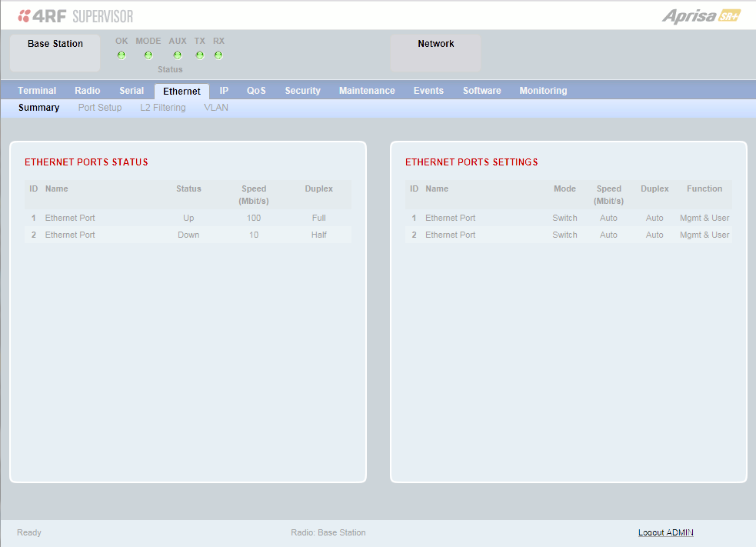756x547 pixels.
Task: Open the VLAN sub-tab
Action: click(216, 108)
